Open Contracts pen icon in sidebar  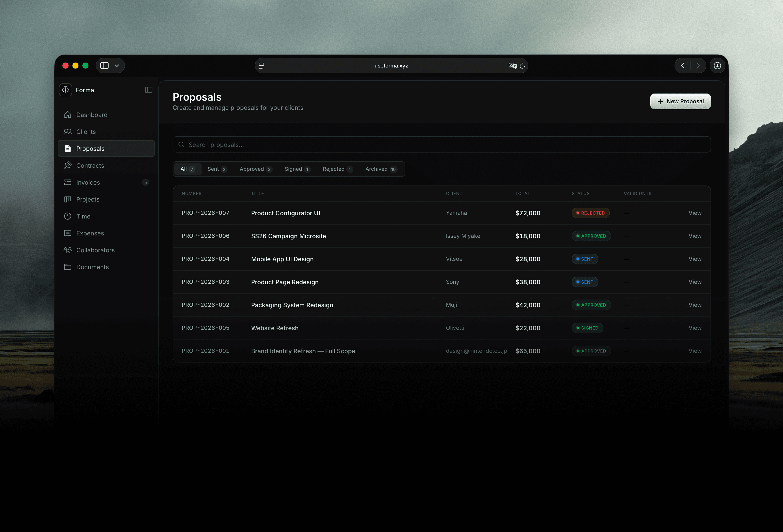(x=68, y=166)
